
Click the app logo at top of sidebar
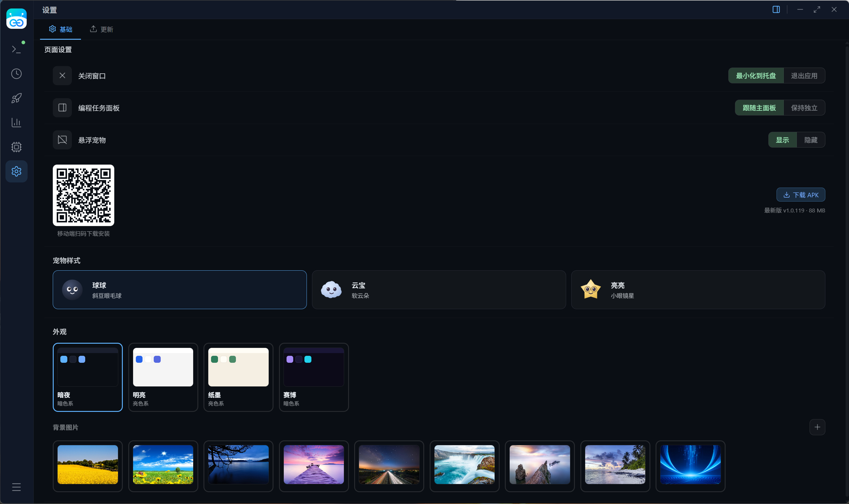16,19
